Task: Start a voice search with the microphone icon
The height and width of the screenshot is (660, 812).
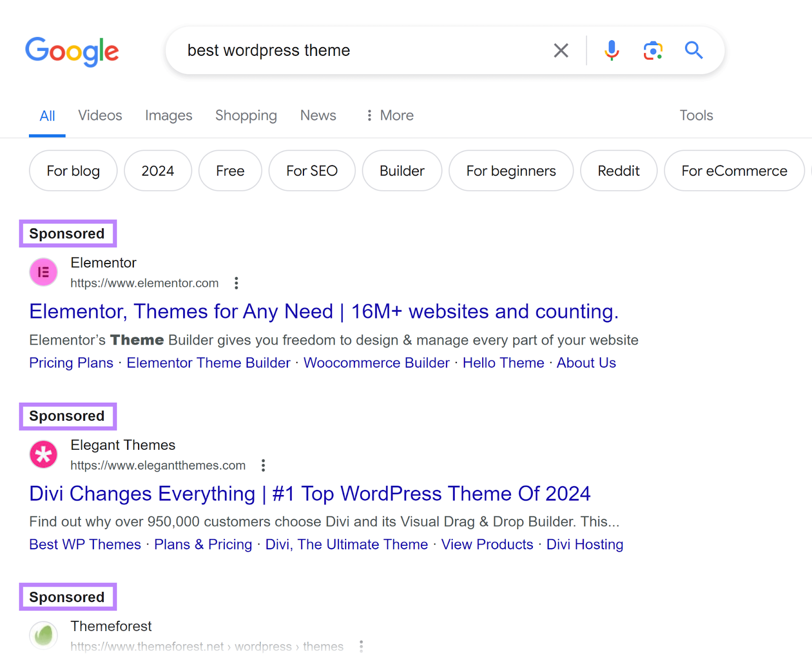Action: coord(612,50)
